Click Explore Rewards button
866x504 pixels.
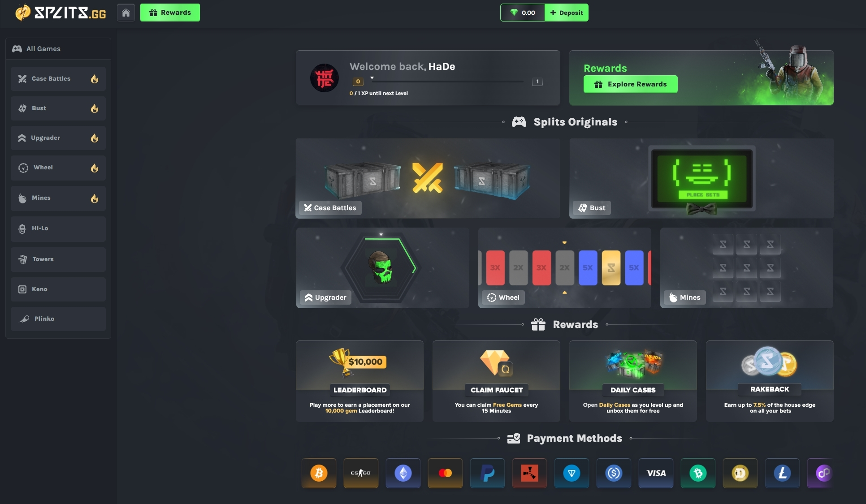pyautogui.click(x=630, y=83)
